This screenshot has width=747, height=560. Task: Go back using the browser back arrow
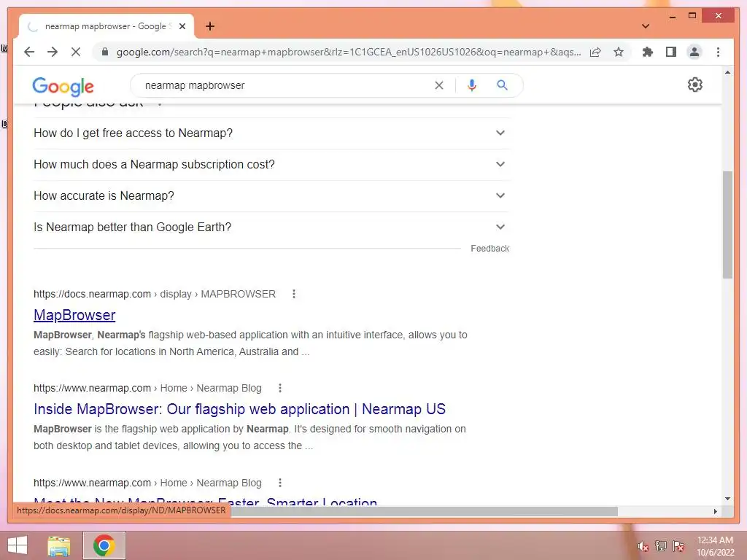(29, 52)
